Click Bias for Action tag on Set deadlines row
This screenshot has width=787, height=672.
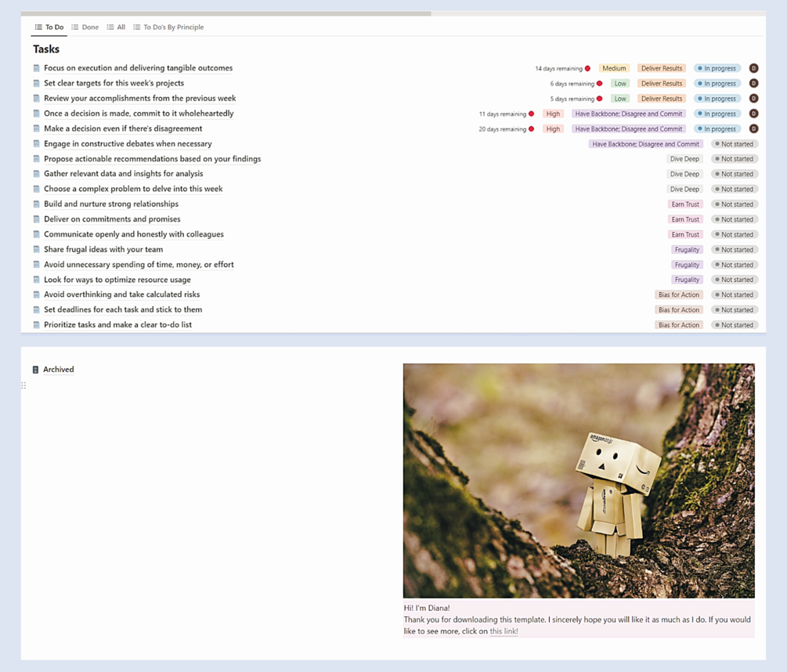[679, 309]
